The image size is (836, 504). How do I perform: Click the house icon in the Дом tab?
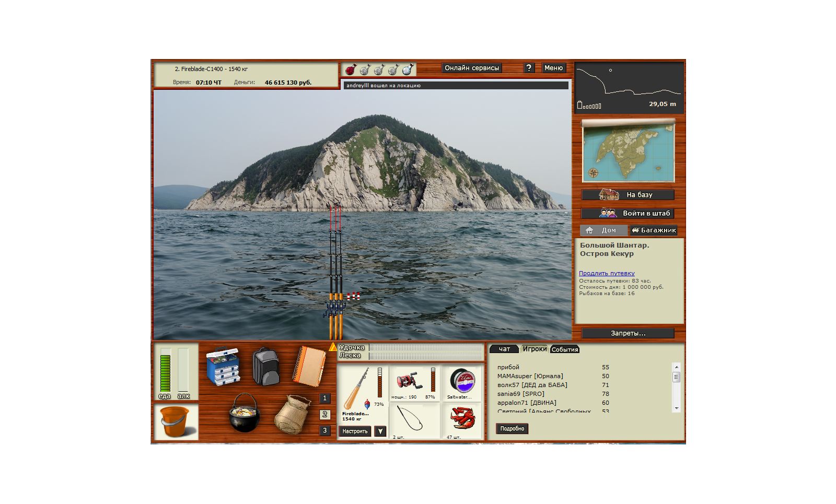(x=589, y=230)
